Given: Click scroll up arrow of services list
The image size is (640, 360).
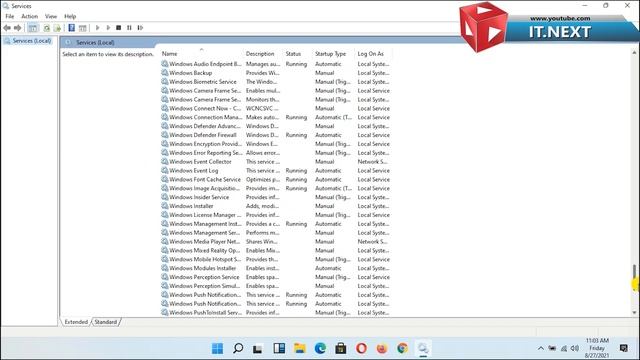Looking at the screenshot, I should [634, 53].
